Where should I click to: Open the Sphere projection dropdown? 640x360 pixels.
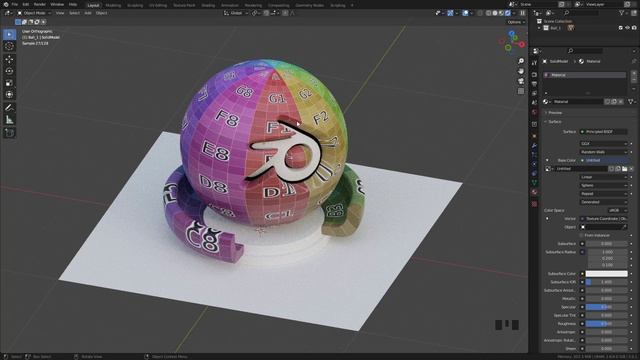(x=603, y=185)
